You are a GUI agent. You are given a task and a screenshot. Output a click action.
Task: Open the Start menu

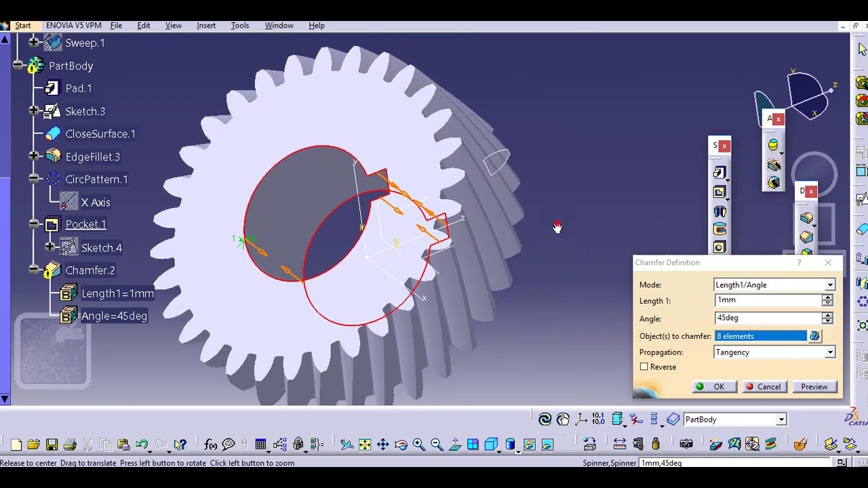click(x=23, y=26)
